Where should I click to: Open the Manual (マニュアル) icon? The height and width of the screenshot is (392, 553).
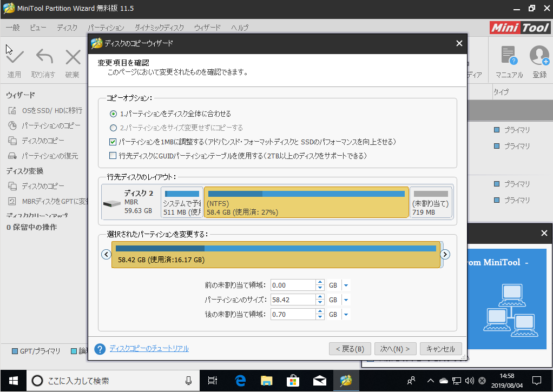tap(509, 56)
